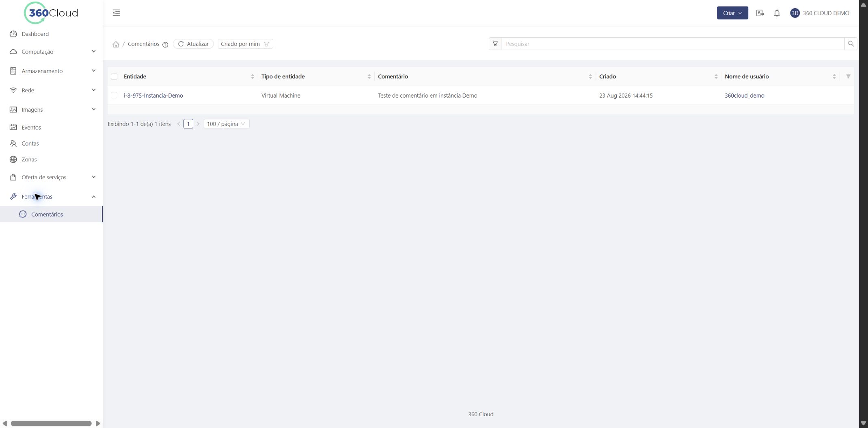Viewport: 868px width, 428px height.
Task: Click the Atualizar refresh button
Action: (x=193, y=44)
